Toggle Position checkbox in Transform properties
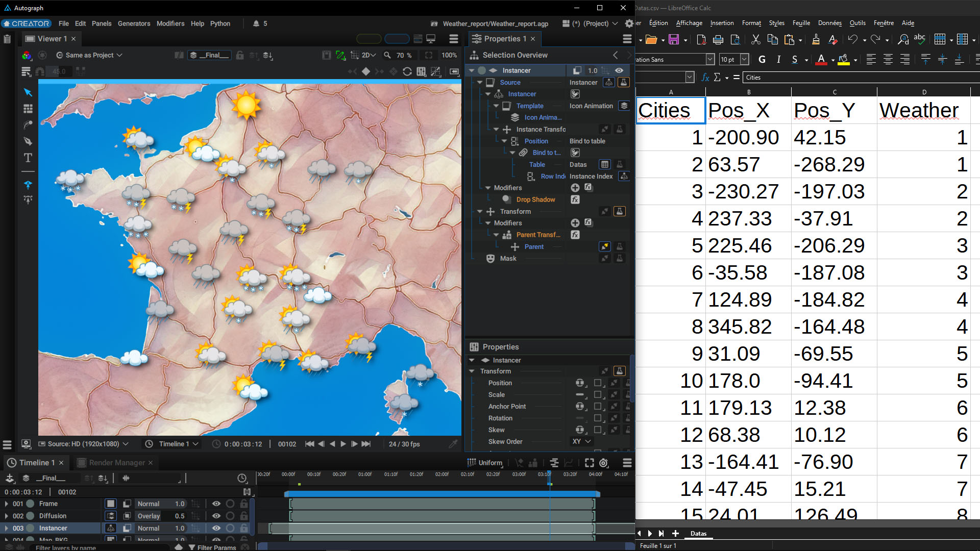 pyautogui.click(x=598, y=383)
